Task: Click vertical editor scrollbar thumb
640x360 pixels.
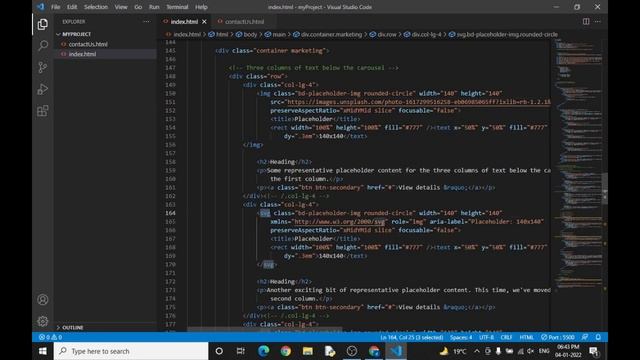Action: click(605, 188)
